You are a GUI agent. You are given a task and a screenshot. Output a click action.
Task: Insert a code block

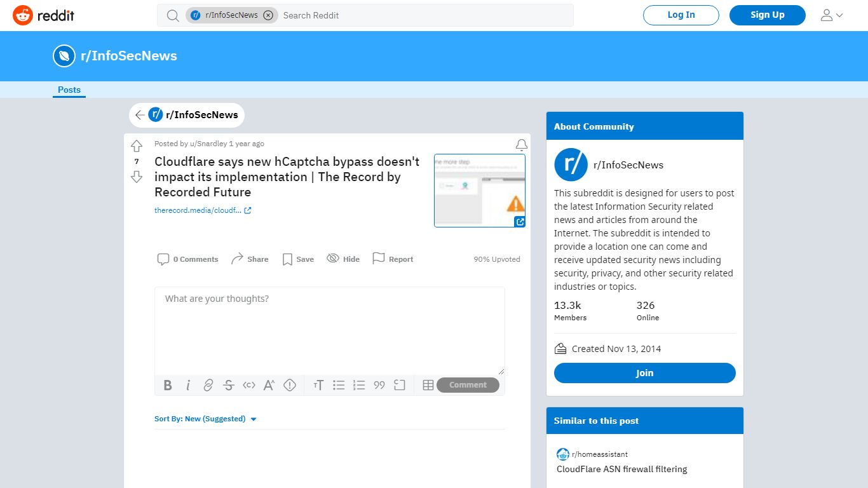[x=400, y=385]
